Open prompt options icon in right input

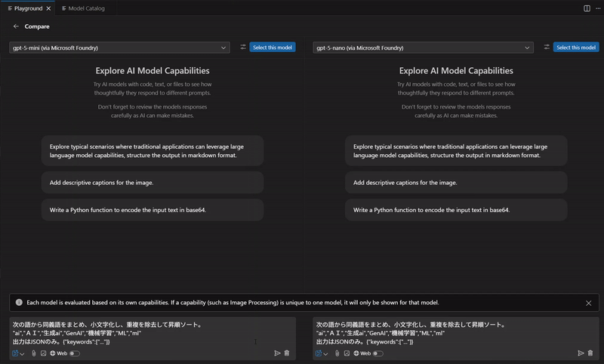pos(319,353)
